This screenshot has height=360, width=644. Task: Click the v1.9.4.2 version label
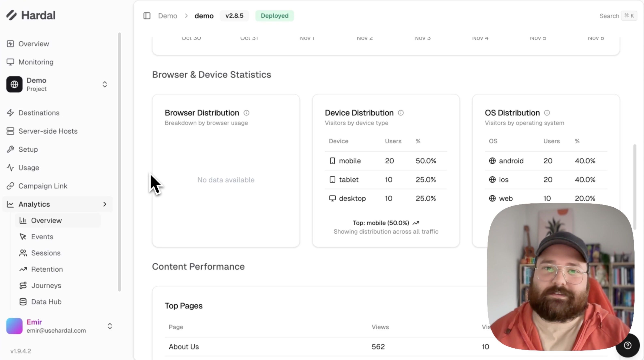pyautogui.click(x=21, y=351)
